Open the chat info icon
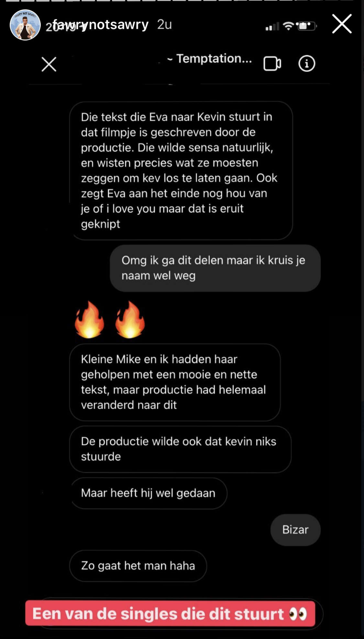This screenshot has width=364, height=639. tap(306, 63)
